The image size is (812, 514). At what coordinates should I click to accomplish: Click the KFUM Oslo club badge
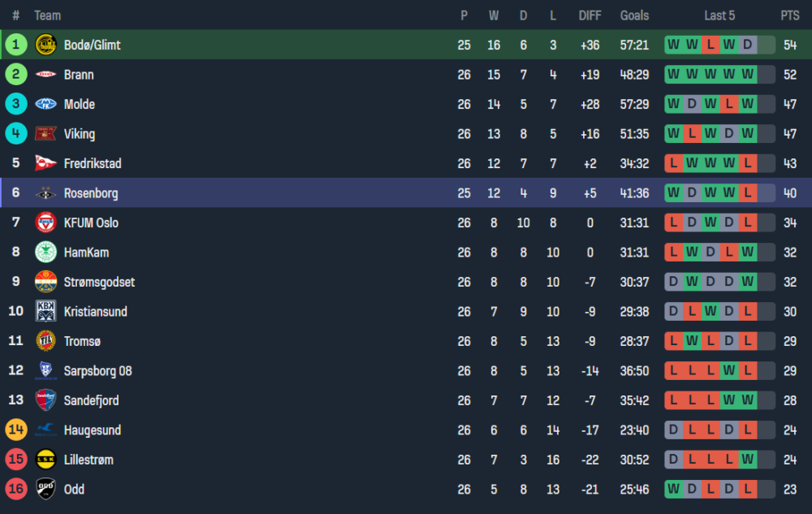[45, 222]
